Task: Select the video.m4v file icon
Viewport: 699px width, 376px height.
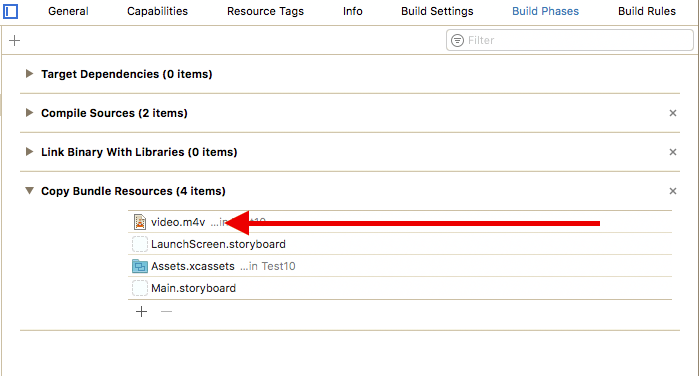Action: [140, 222]
